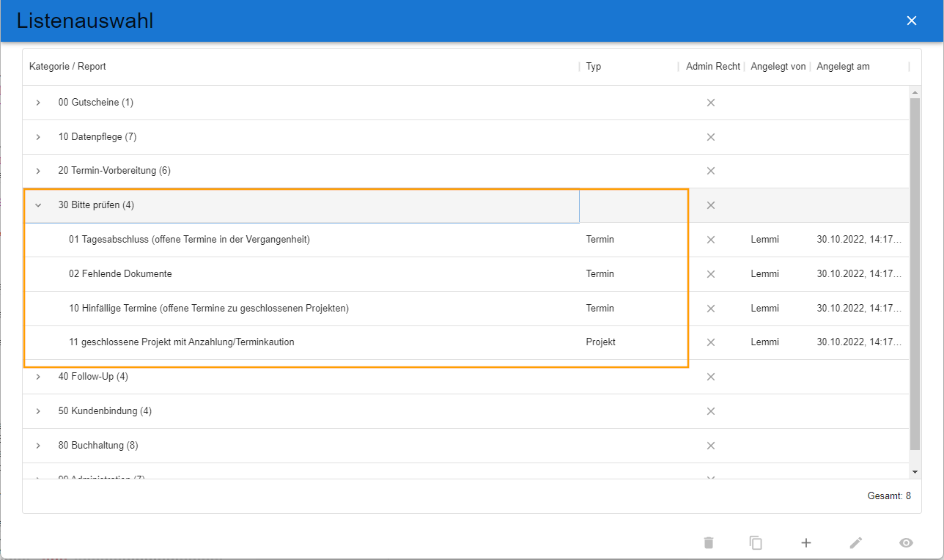Image resolution: width=944 pixels, height=560 pixels.
Task: Click Admin Recht X in 10 Datenpflege row
Action: pos(710,137)
